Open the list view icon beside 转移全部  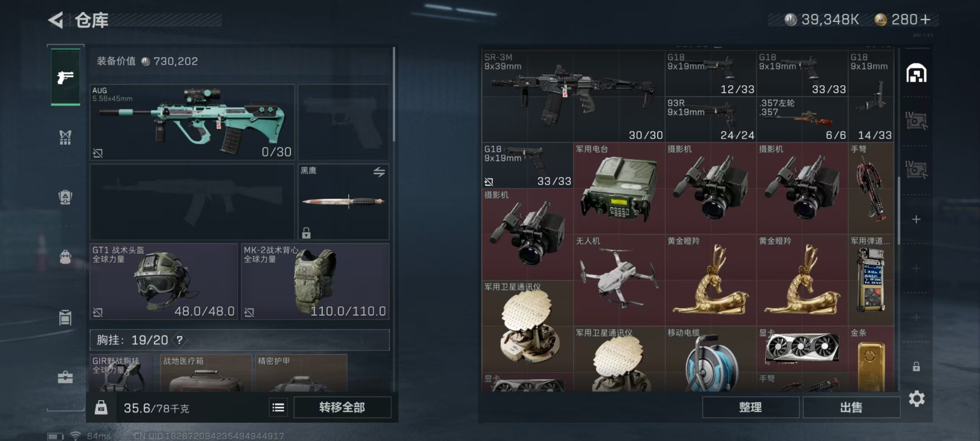click(x=278, y=407)
